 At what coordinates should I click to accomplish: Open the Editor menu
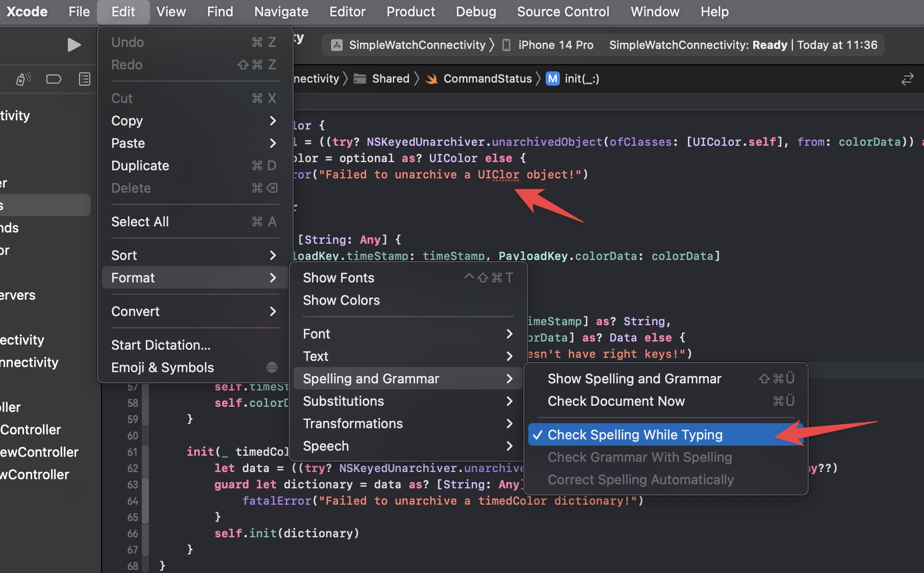point(347,11)
